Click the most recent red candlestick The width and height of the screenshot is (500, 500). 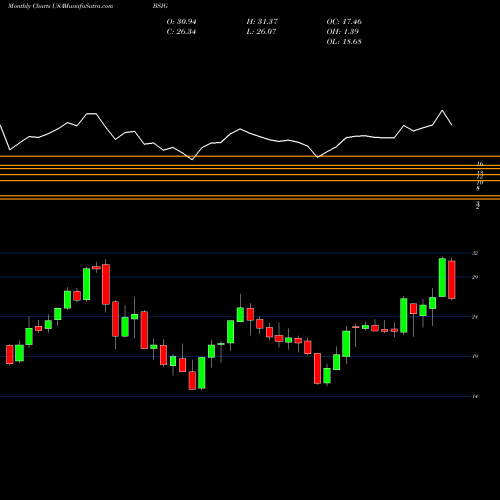coord(452,279)
